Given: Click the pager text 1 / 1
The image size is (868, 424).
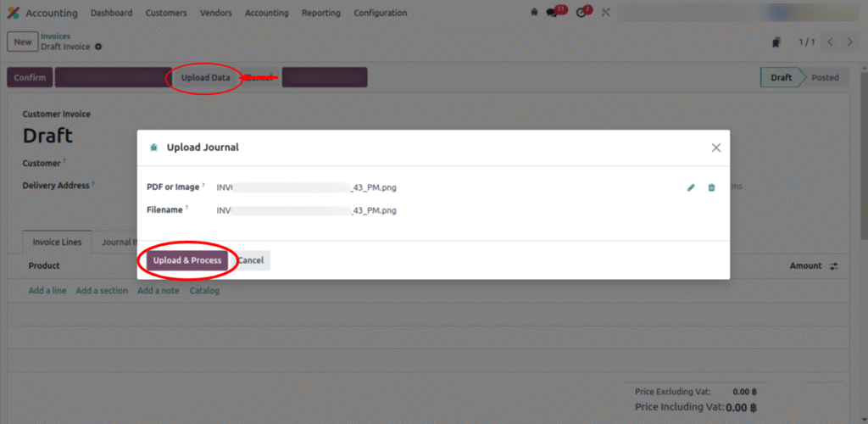Looking at the screenshot, I should tap(807, 42).
